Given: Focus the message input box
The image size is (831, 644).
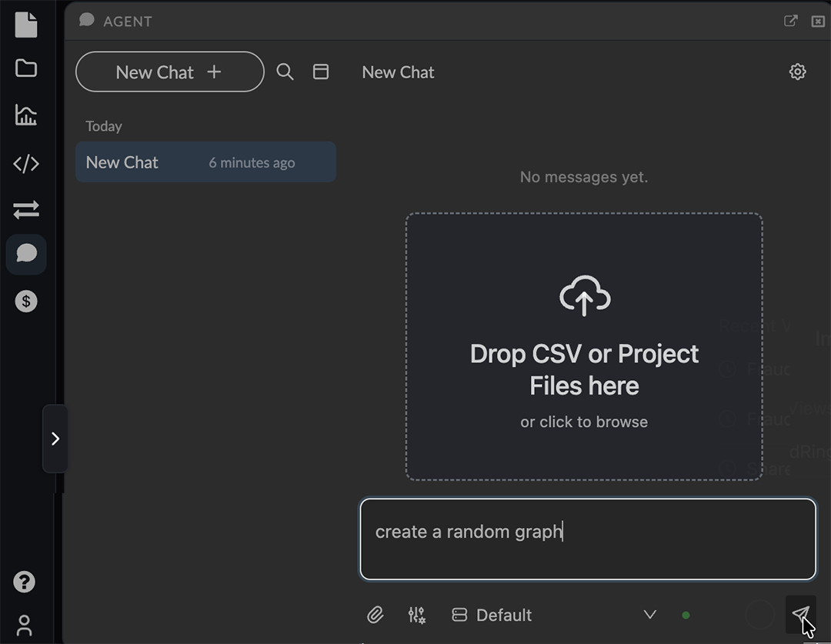Looking at the screenshot, I should 588,539.
